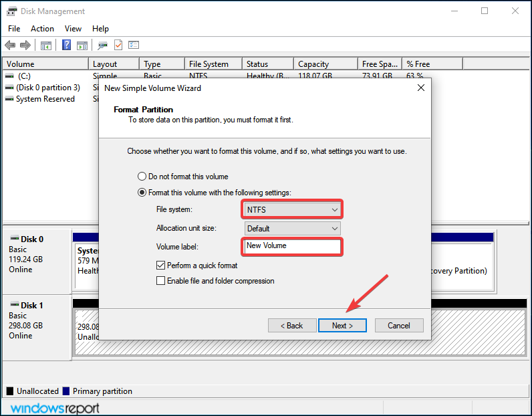This screenshot has height=416, width=532.
Task: Click the blue Primary partition legend swatch
Action: 66,391
